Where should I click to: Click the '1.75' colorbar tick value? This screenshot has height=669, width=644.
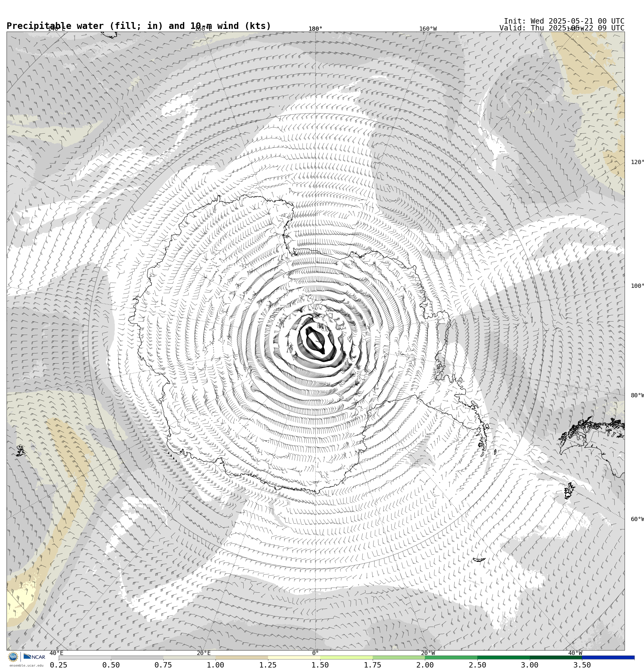(x=373, y=665)
